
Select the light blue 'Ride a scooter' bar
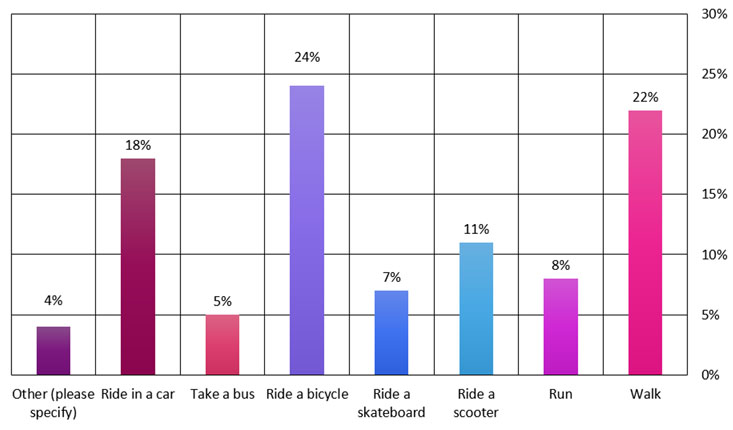(x=476, y=308)
